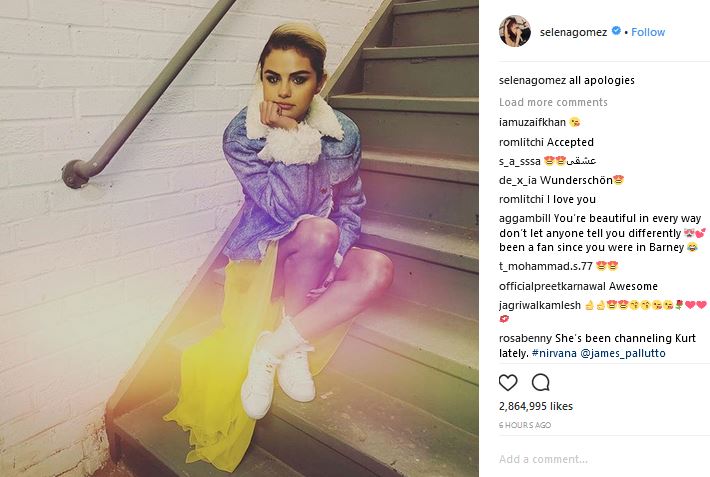The width and height of the screenshot is (710, 477).
Task: Focus the Add a comment field
Action: click(x=604, y=459)
